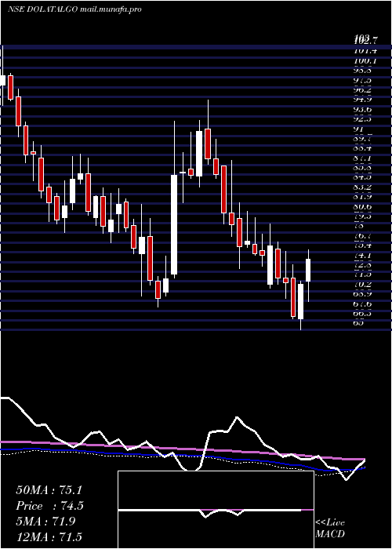Click the 83.2 price axis label
This screenshot has width=392, height=549.
tap(364, 187)
